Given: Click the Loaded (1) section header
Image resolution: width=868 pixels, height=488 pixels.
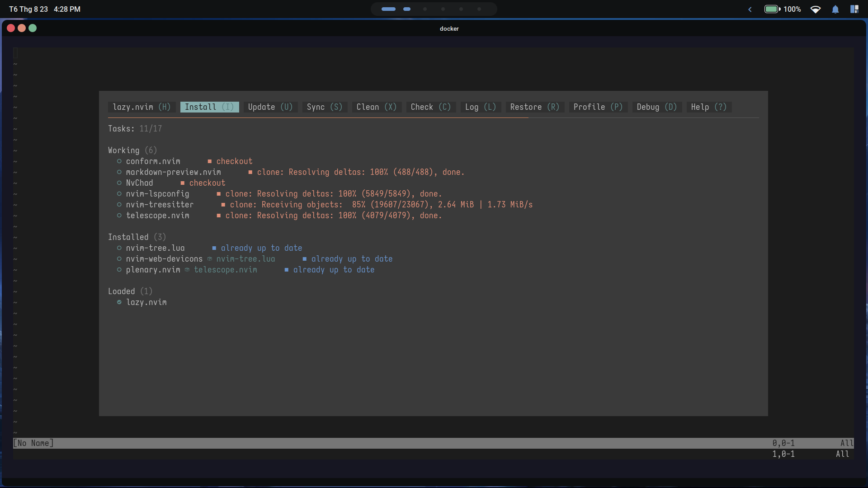Looking at the screenshot, I should pos(130,291).
